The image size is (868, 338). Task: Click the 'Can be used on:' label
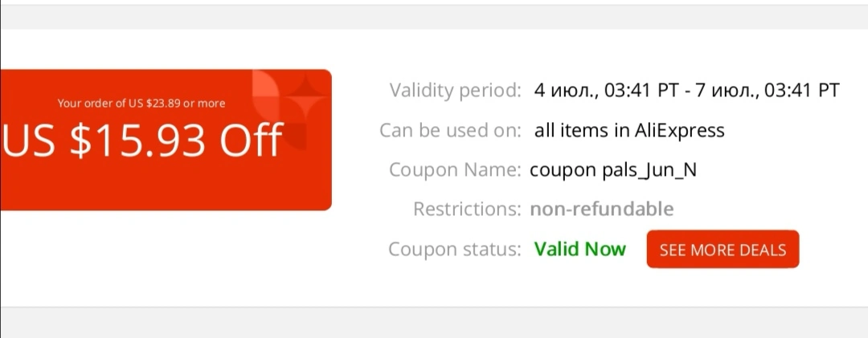coord(450,131)
